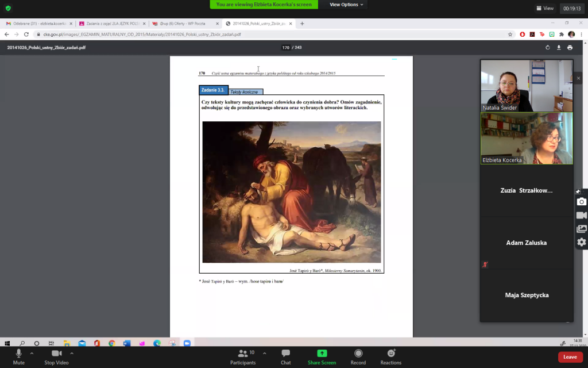The height and width of the screenshot is (368, 588).
Task: Click the PDF page number field
Action: pyautogui.click(x=285, y=48)
